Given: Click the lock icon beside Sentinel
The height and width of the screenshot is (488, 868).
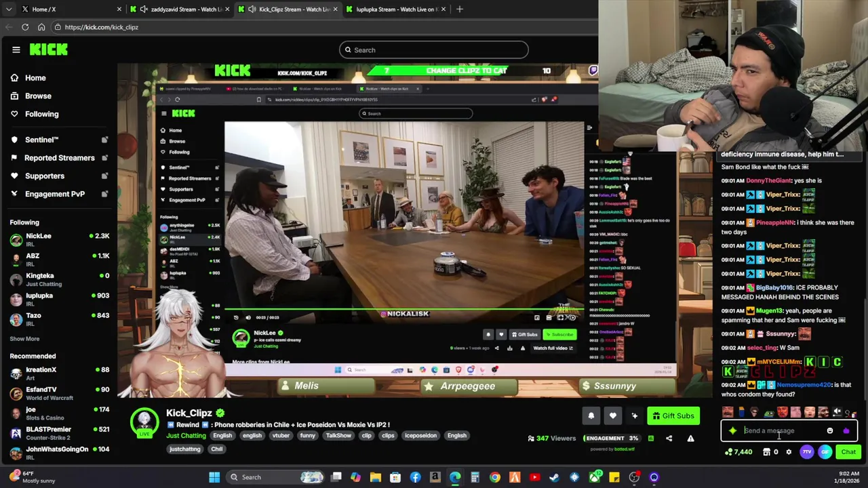Looking at the screenshot, I should (x=104, y=140).
